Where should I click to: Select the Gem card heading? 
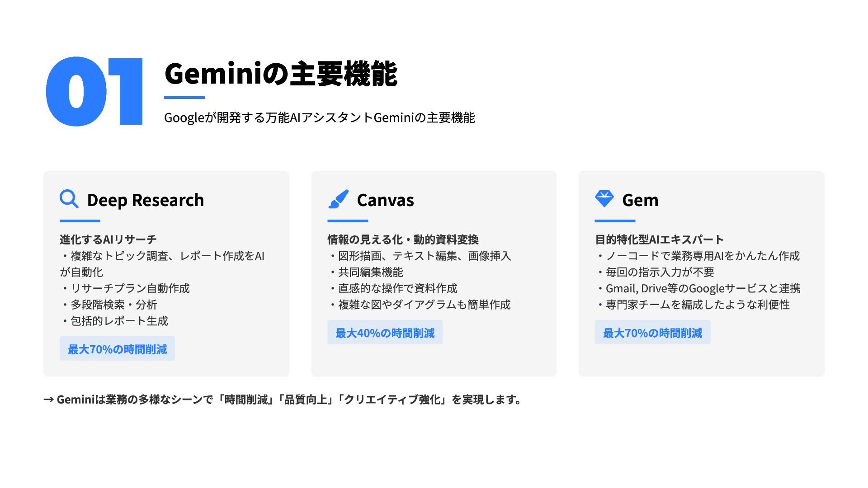click(640, 200)
